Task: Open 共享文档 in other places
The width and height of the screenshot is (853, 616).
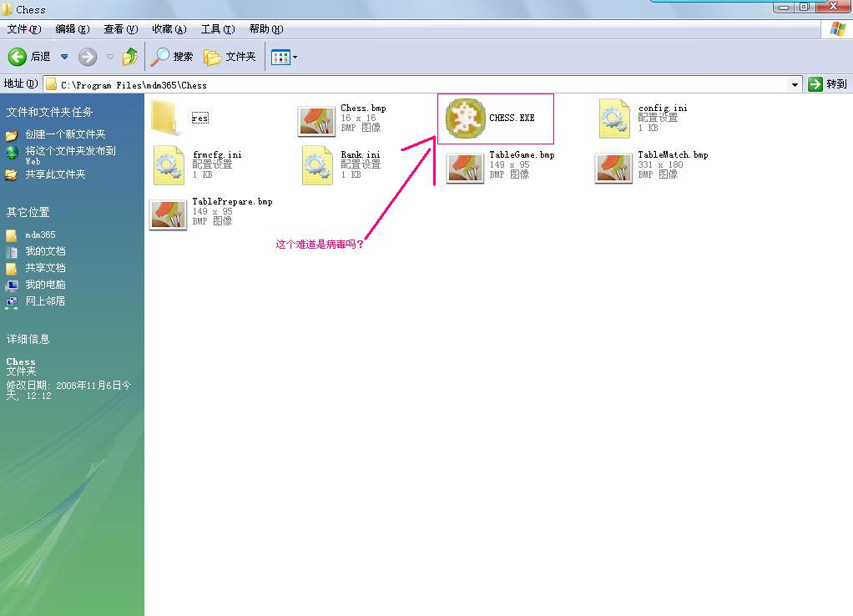Action: tap(45, 268)
